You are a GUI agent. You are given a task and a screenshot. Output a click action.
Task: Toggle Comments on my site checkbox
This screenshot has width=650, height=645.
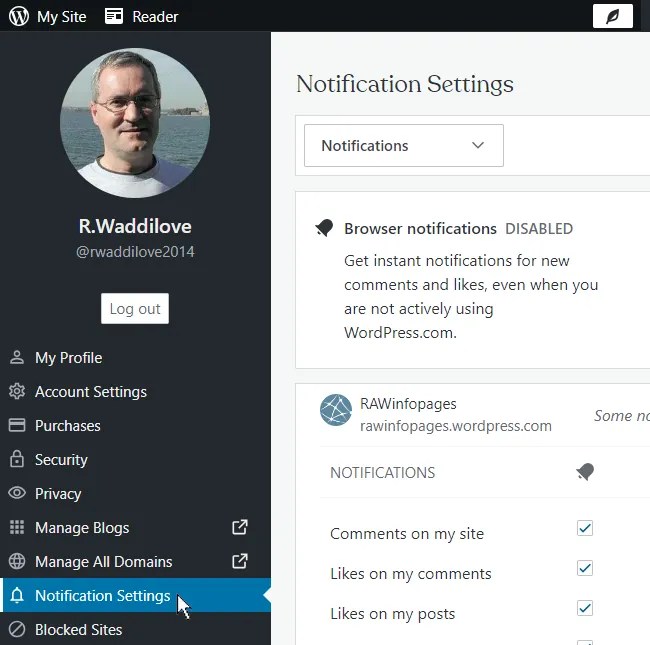585,528
